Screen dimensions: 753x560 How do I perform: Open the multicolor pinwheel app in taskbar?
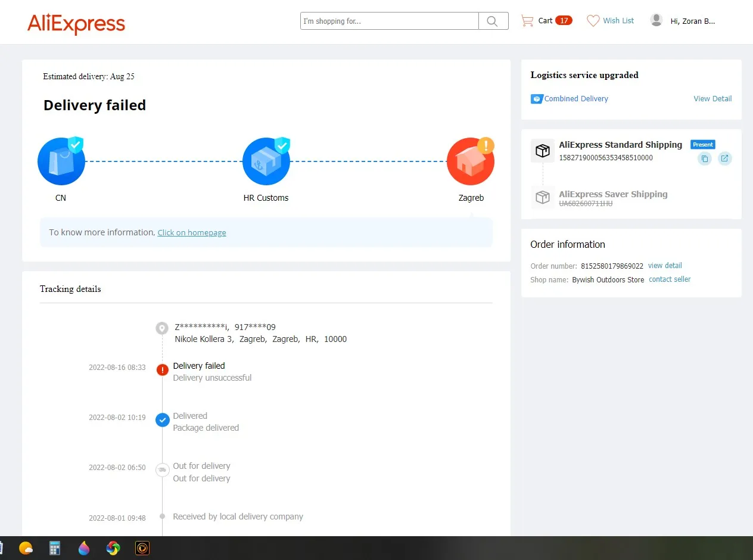[113, 548]
